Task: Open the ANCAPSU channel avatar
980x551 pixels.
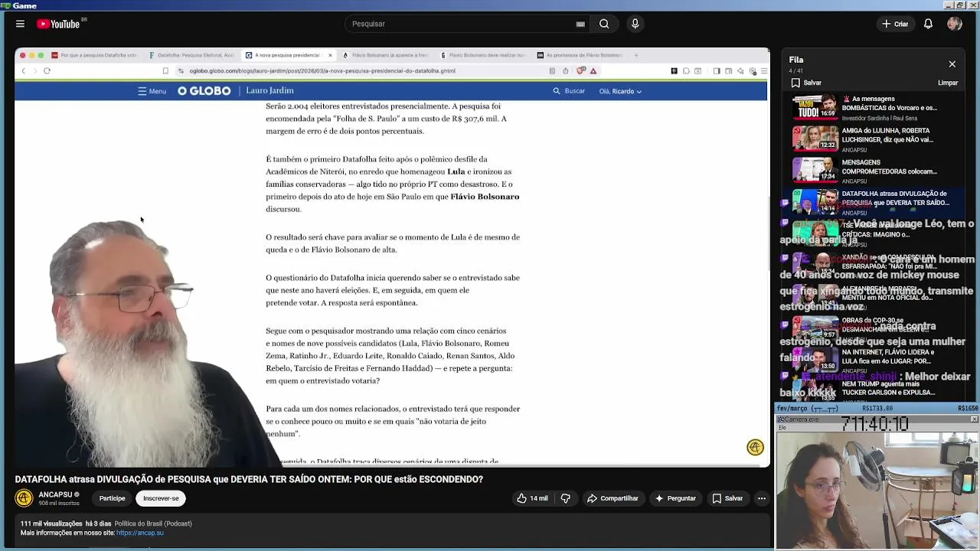Action: (24, 498)
